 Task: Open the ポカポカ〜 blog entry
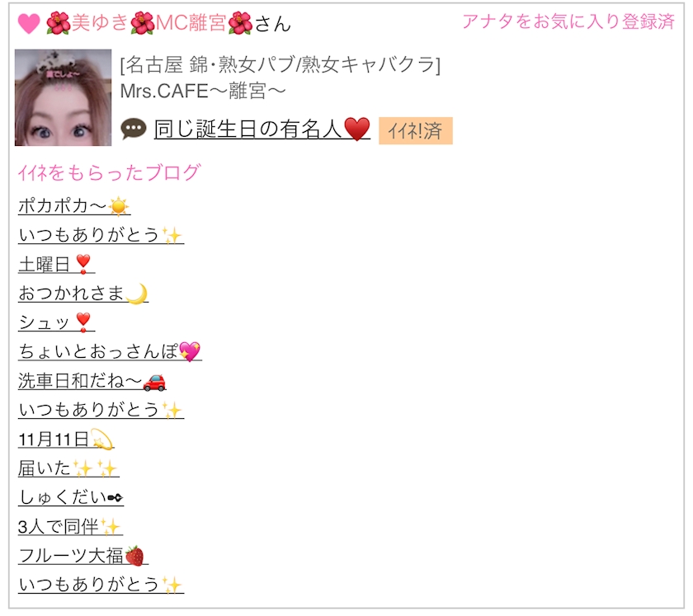pos(74,206)
